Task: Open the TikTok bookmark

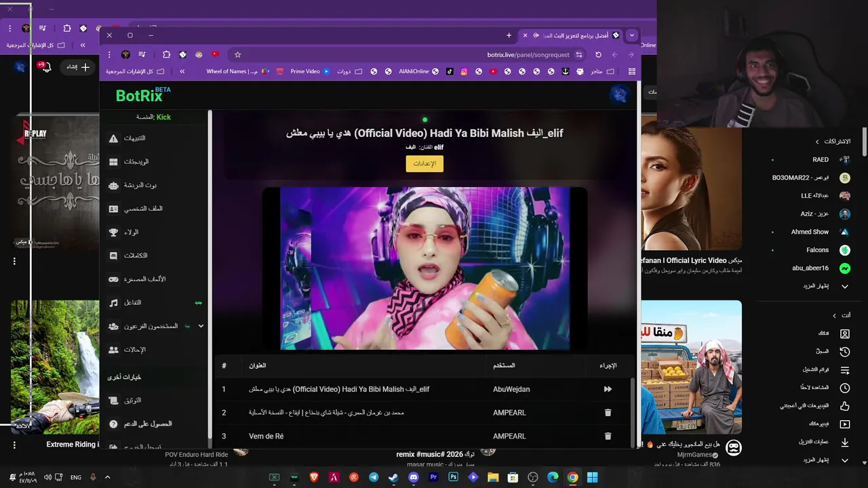Action: [x=450, y=71]
